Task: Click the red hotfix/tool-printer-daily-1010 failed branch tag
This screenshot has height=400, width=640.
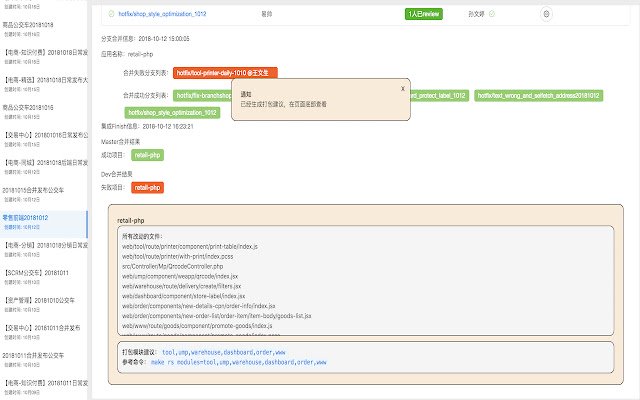Action: (225, 73)
